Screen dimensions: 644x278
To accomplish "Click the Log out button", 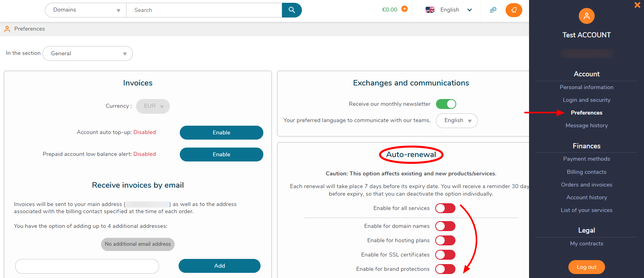I will 586,267.
